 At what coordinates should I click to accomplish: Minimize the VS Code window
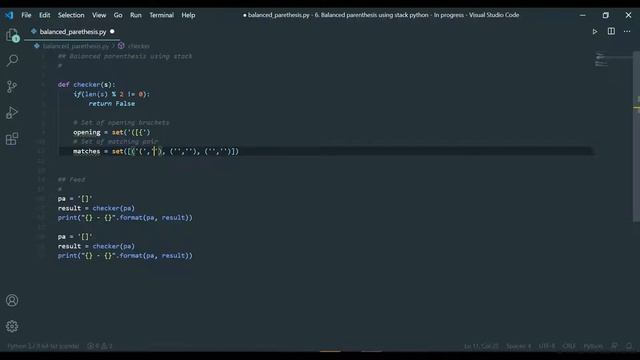pos(582,15)
